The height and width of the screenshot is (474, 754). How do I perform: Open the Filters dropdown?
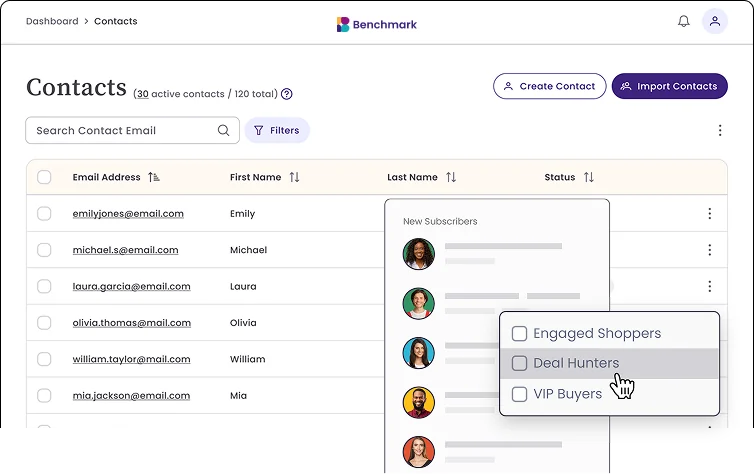[x=276, y=130]
